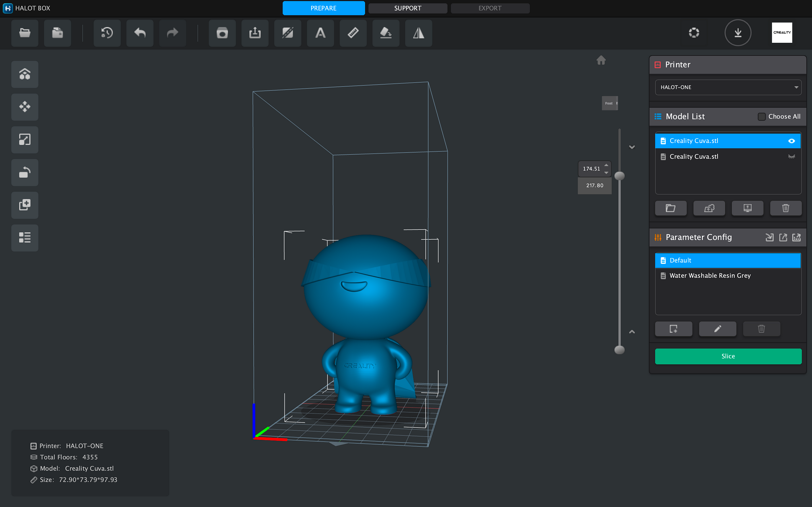
Task: Select the clone model tool in left sidebar
Action: coord(25,205)
